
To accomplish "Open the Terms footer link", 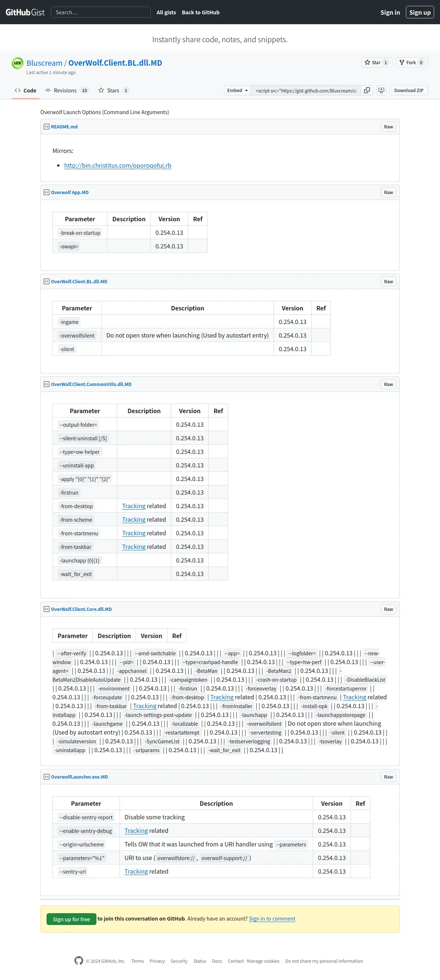I will tap(137, 961).
